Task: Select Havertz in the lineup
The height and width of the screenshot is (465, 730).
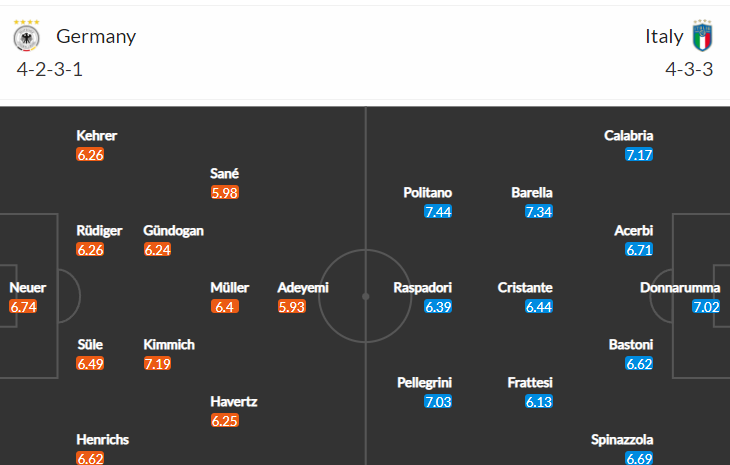Action: [x=234, y=402]
